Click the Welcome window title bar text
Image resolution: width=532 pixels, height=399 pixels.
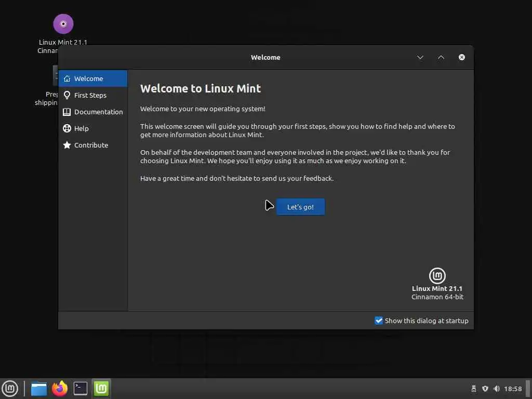(265, 57)
